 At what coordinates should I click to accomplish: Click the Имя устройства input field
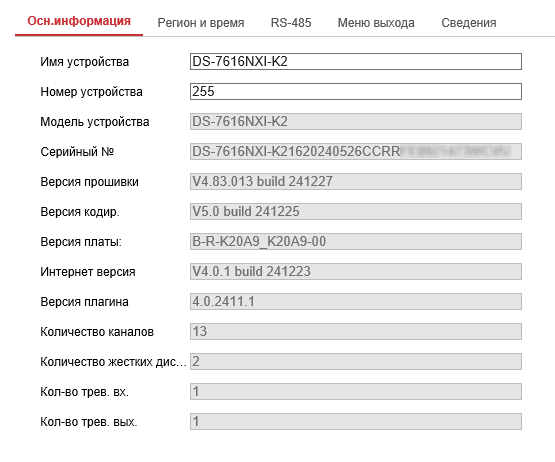356,62
